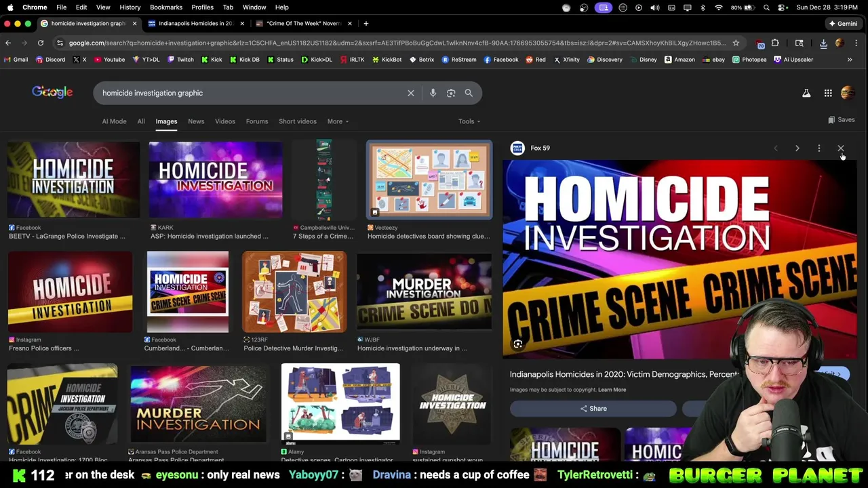The width and height of the screenshot is (868, 488).
Task: Select the News tab
Action: 196,121
